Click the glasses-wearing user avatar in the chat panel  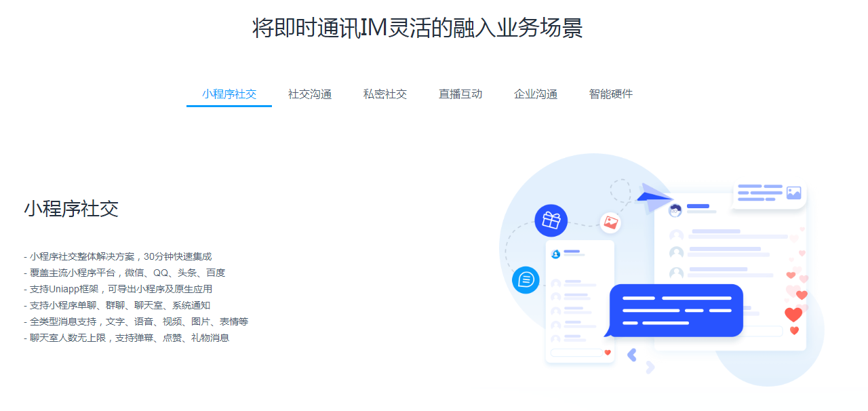pyautogui.click(x=675, y=210)
